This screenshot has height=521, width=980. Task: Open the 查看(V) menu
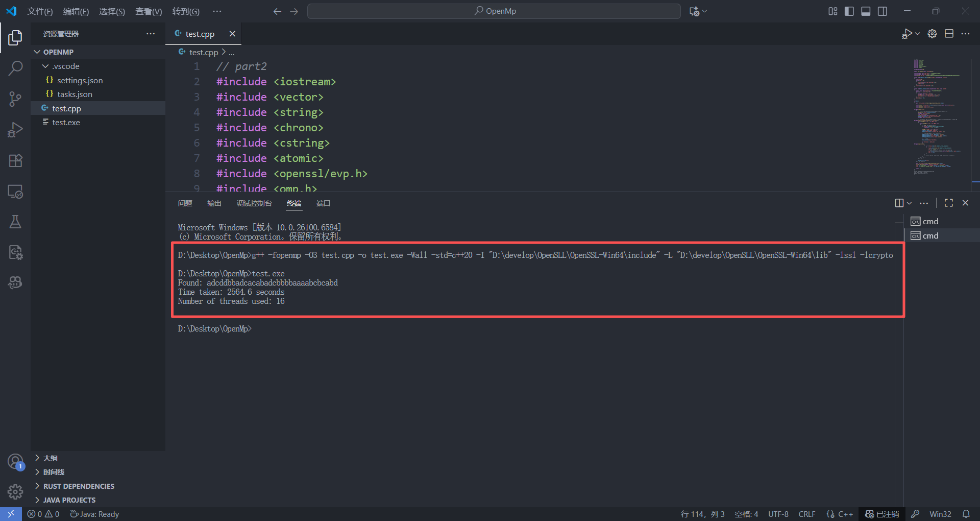(x=149, y=11)
